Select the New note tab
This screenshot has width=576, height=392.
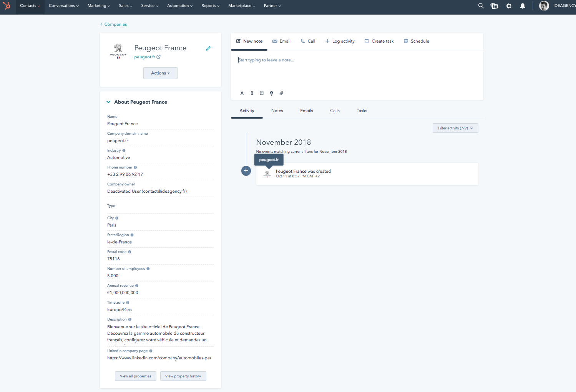pos(249,41)
